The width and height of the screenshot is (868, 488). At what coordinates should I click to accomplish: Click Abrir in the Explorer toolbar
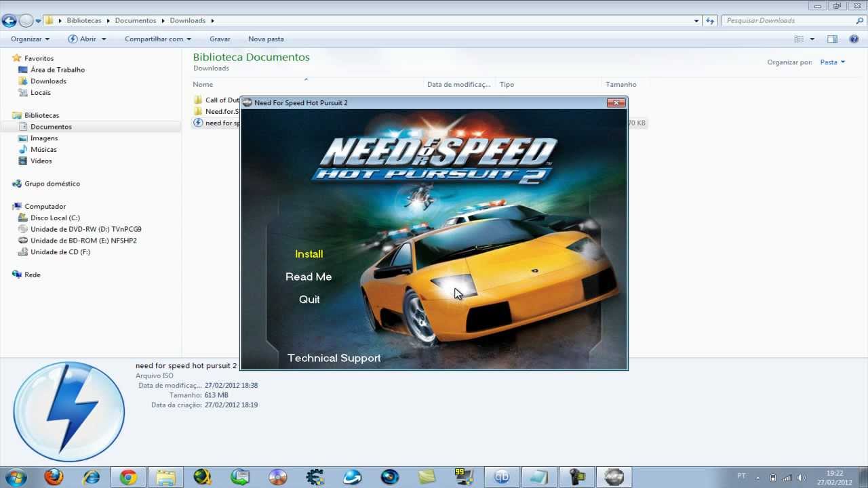(x=83, y=39)
